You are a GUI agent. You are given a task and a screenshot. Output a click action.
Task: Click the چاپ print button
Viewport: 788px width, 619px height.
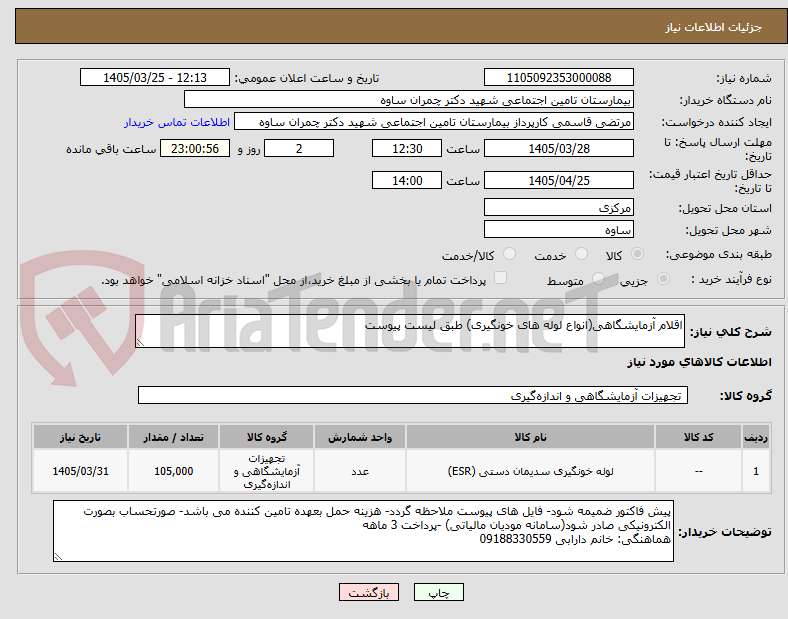(439, 592)
